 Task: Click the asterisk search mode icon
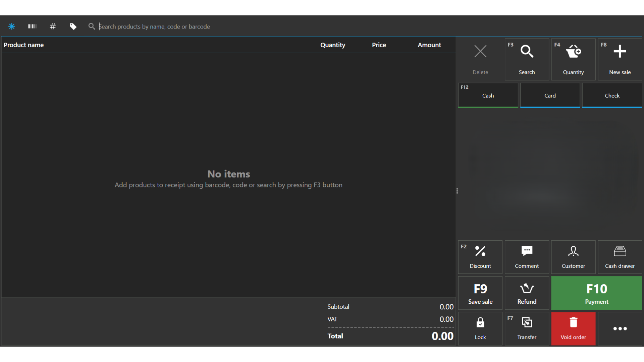[12, 26]
